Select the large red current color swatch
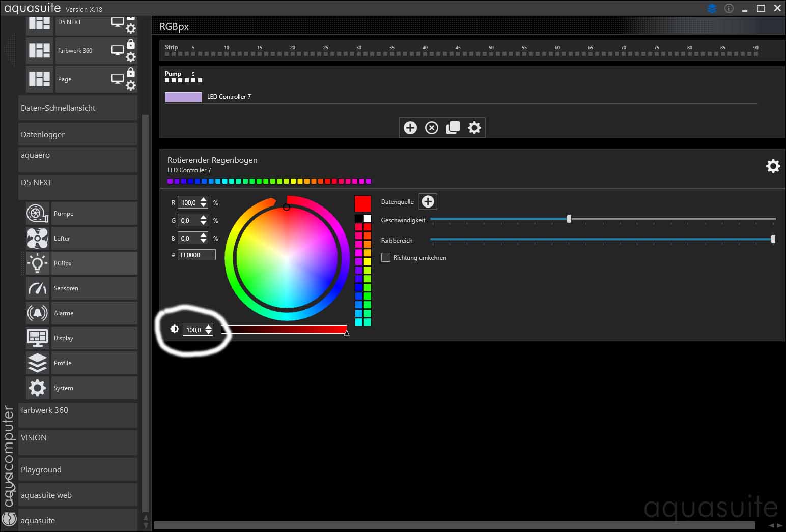The width and height of the screenshot is (786, 532). click(x=362, y=204)
